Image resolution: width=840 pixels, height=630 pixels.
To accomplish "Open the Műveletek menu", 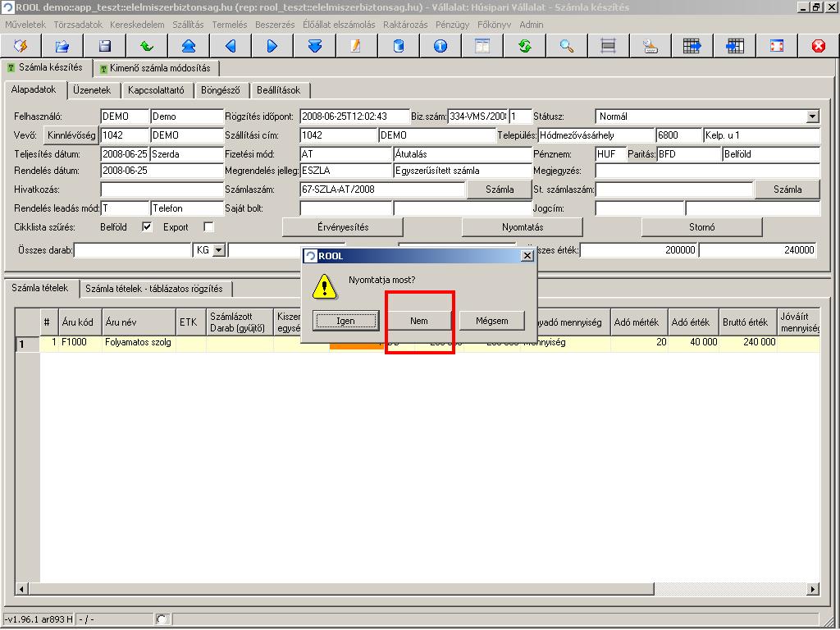I will 25,25.
